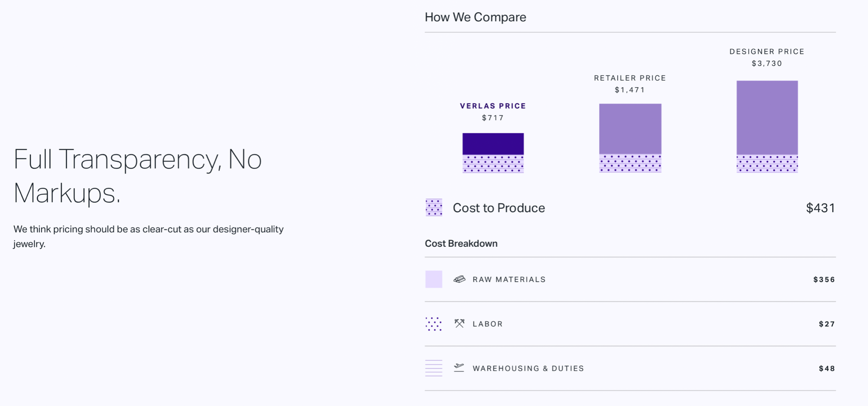The height and width of the screenshot is (406, 868).
Task: Click the $431 cost value
Action: point(821,208)
